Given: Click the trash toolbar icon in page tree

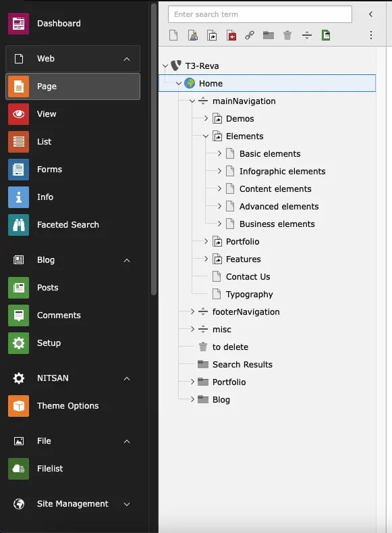Looking at the screenshot, I should (287, 35).
